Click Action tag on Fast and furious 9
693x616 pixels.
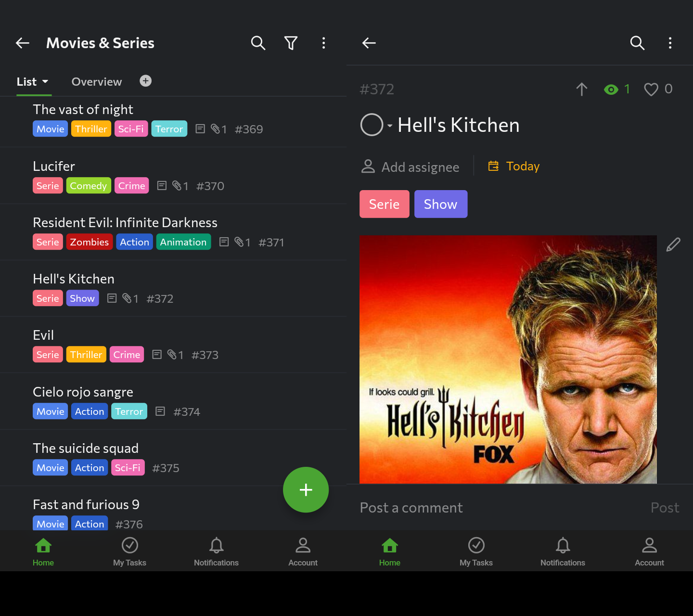[90, 524]
